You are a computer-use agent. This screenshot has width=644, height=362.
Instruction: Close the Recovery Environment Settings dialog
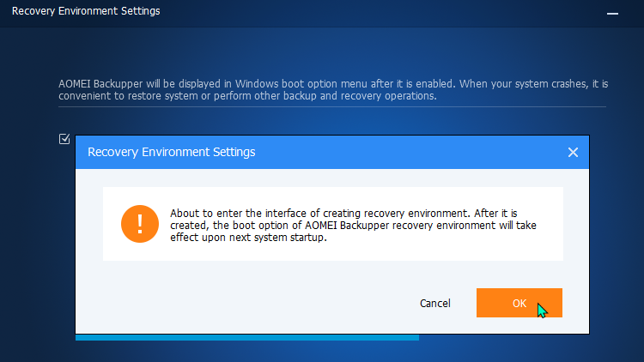click(x=573, y=153)
